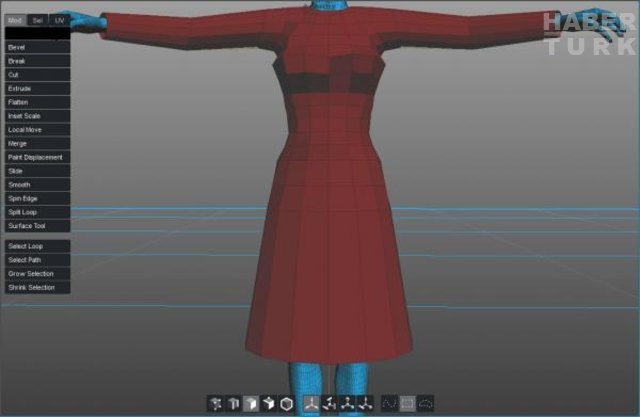Viewport: 640px width, 417px height.
Task: Click the highlighted axis gizmo icon
Action: coord(311,403)
